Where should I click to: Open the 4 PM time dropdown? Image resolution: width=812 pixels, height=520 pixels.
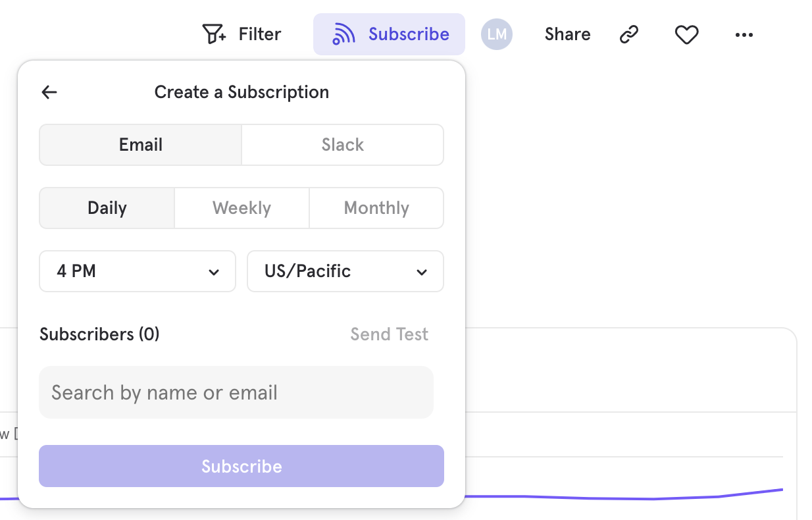pyautogui.click(x=137, y=271)
